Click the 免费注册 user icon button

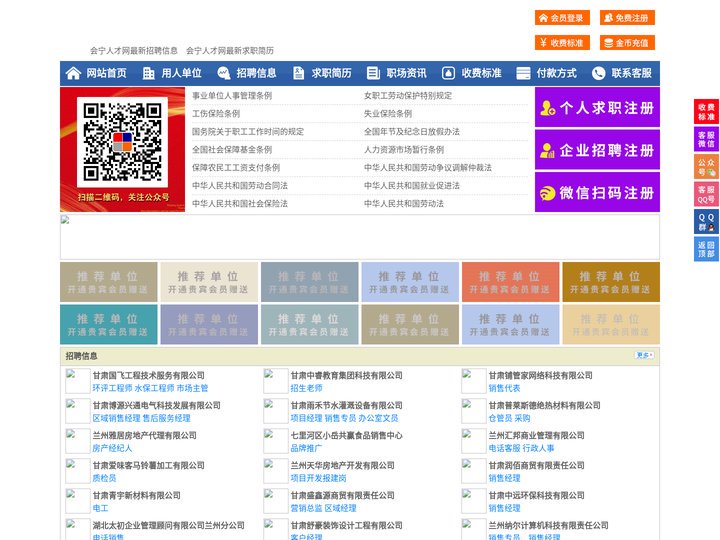pos(627,18)
